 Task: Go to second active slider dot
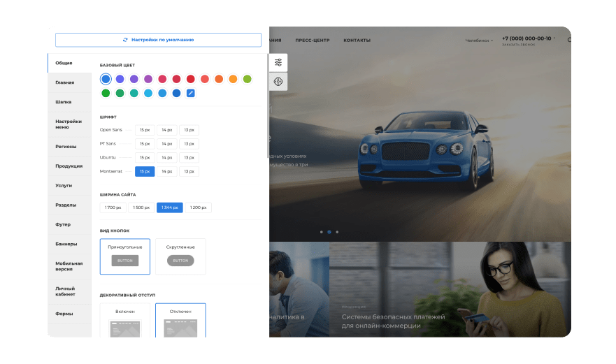(329, 232)
